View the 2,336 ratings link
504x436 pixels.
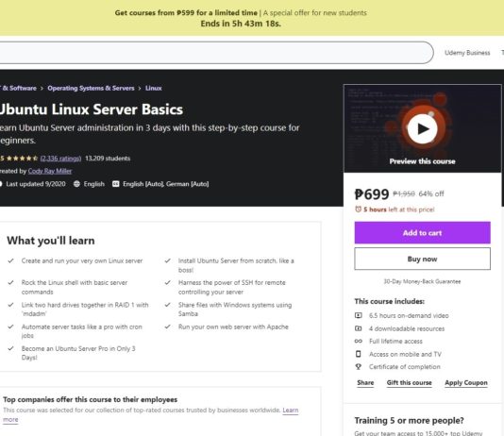(x=60, y=159)
